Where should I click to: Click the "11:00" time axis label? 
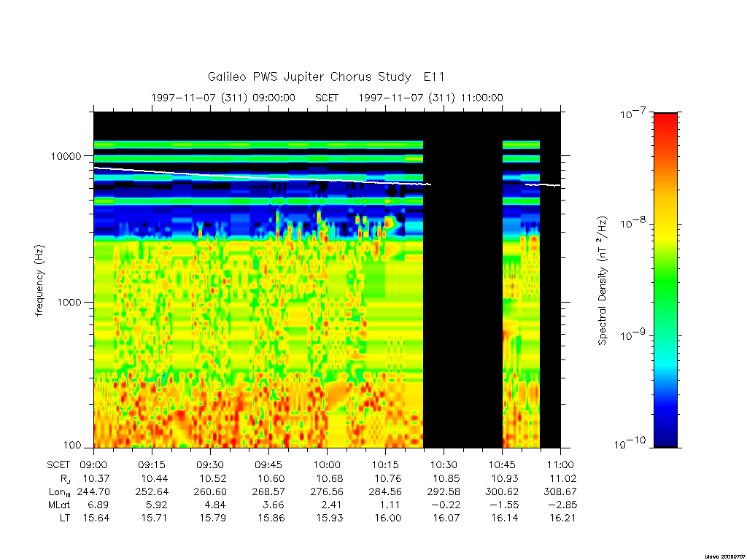(560, 464)
